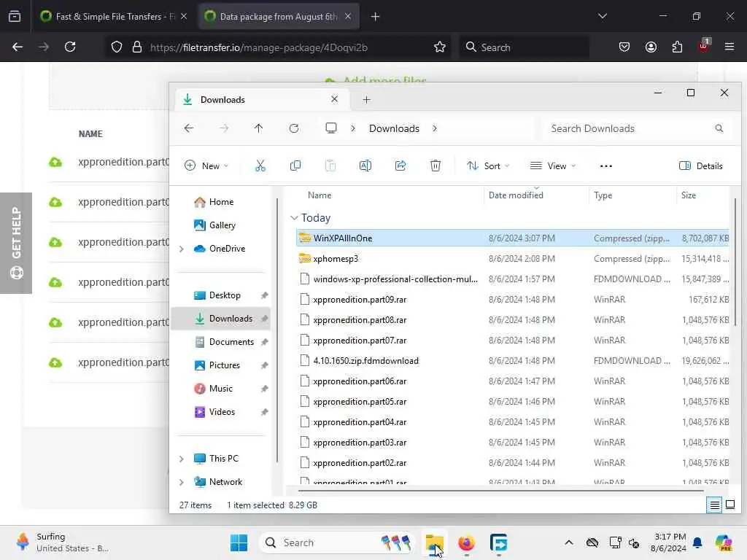Click the Share icon in Explorer toolbar
The image size is (747, 560).
[x=400, y=166]
